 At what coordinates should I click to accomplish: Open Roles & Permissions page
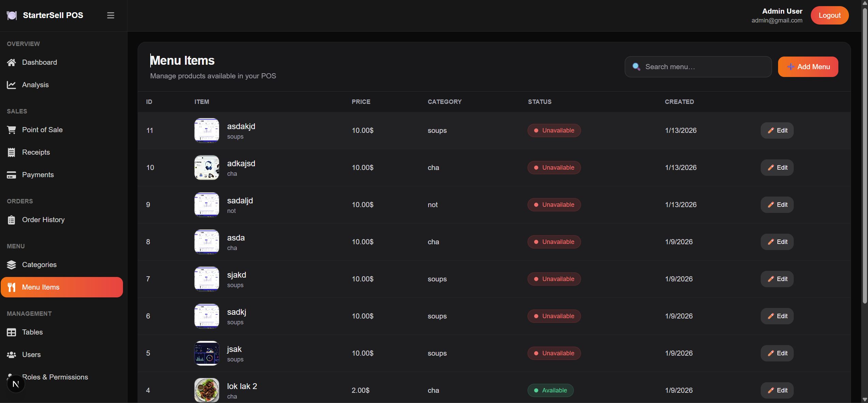coord(55,377)
